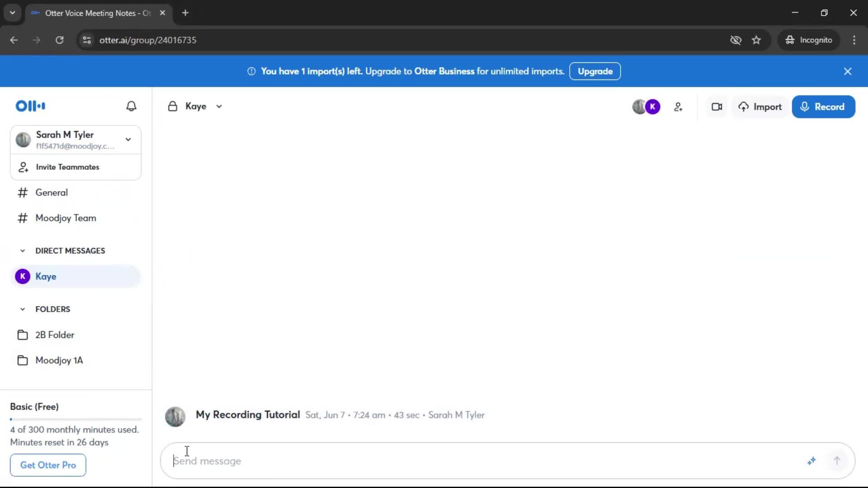Click Kaye's K avatar in sidebar
868x488 pixels.
coord(23,277)
